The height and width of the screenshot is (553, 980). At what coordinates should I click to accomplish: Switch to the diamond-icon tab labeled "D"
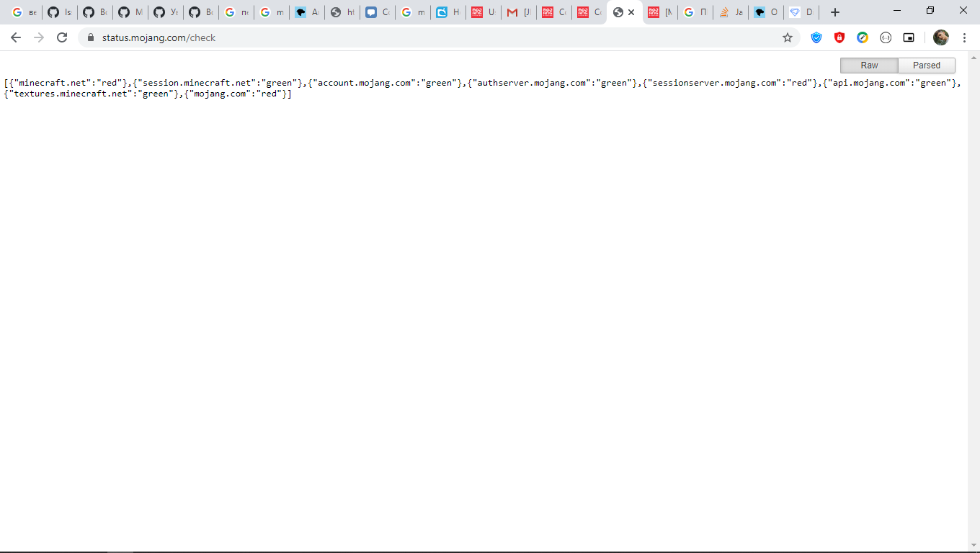[x=801, y=12]
